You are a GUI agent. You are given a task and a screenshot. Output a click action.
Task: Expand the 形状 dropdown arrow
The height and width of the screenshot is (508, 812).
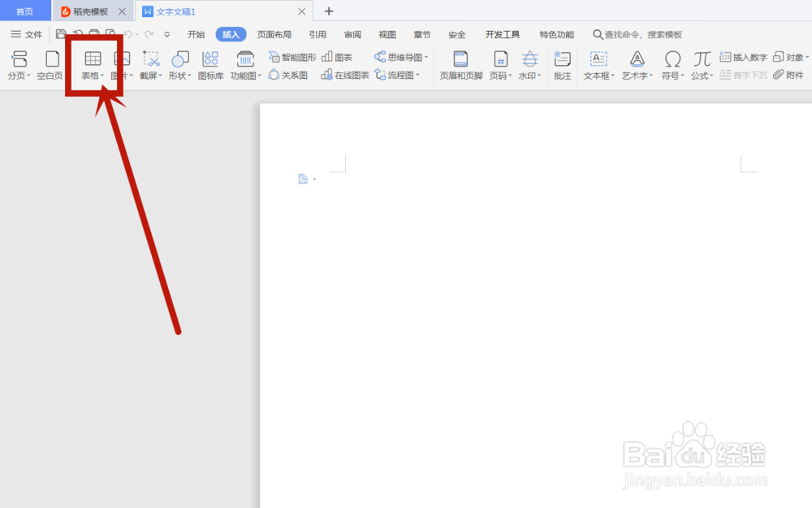tap(189, 76)
